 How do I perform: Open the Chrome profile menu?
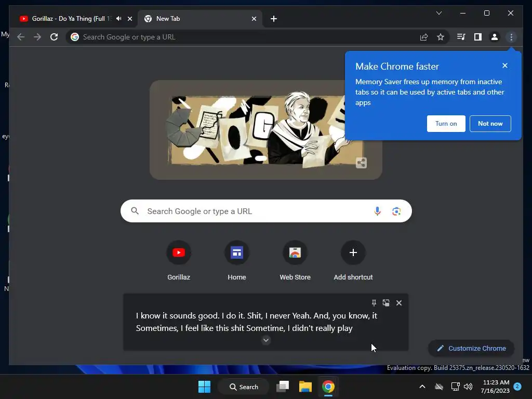495,37
